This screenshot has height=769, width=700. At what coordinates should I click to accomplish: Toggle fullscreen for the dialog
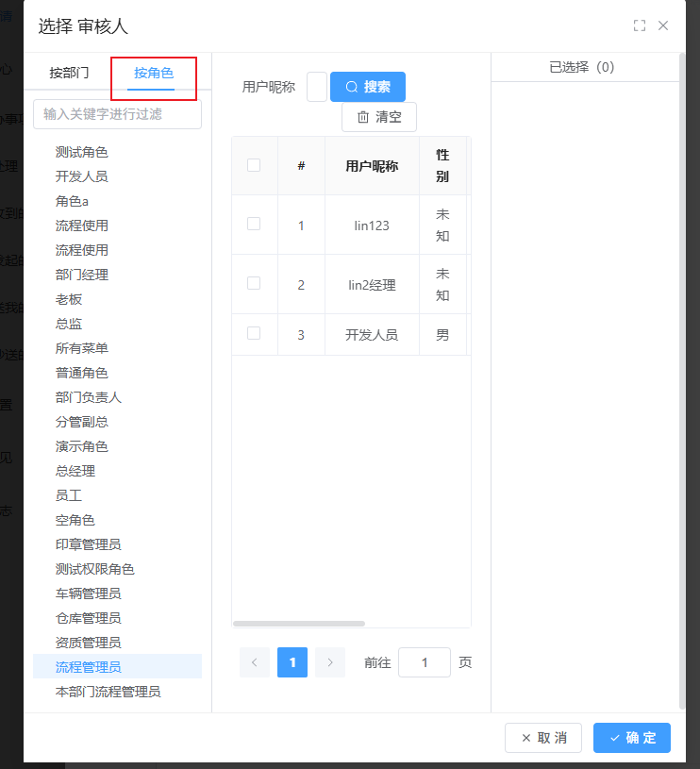pos(640,25)
